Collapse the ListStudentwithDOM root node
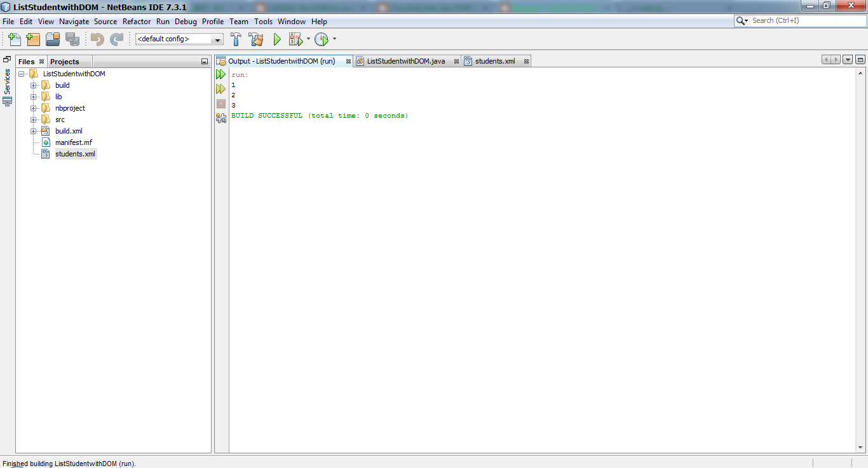868x468 pixels. 22,74
